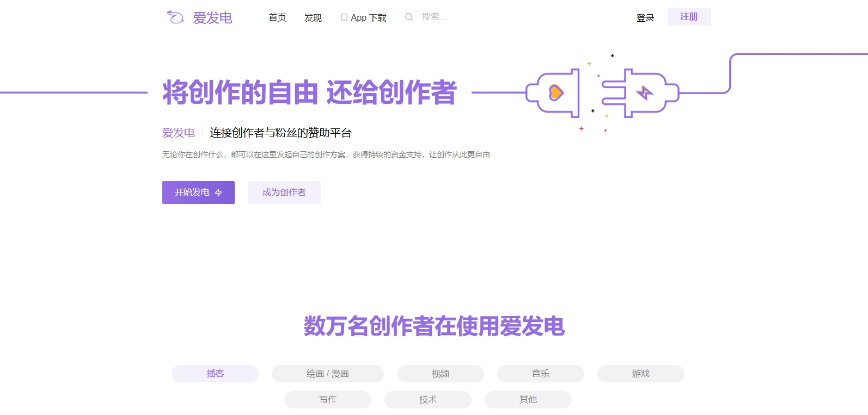
Task: Choose the 写作 category tab
Action: pos(327,400)
